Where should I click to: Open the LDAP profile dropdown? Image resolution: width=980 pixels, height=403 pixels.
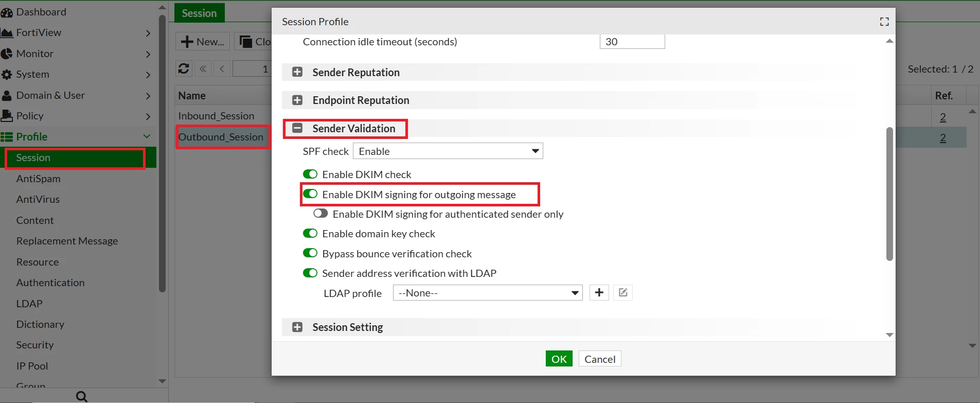tap(488, 293)
